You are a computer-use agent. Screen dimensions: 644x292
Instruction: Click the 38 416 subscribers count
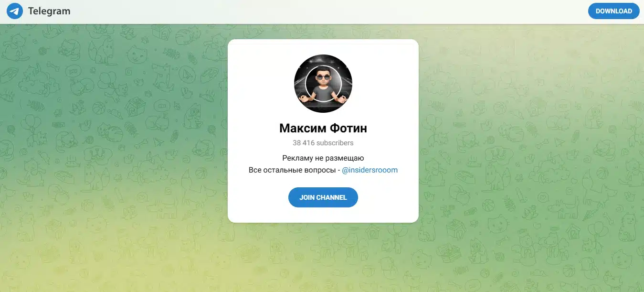coord(323,143)
